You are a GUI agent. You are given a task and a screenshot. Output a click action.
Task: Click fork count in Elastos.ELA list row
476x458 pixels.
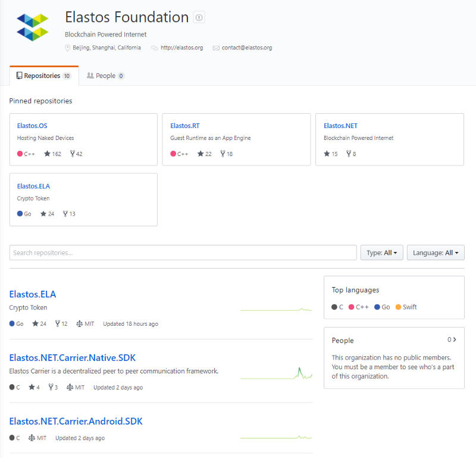64,323
